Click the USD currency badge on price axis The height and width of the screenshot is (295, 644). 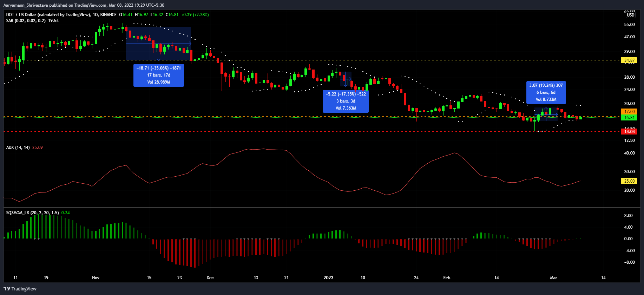coord(631,15)
